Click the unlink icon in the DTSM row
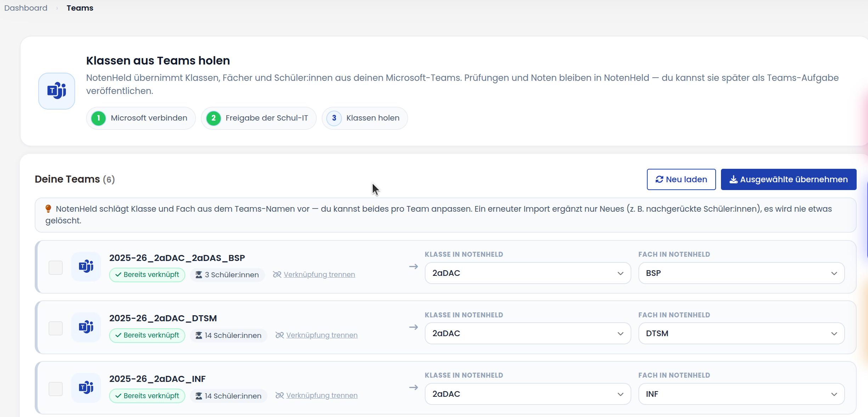 click(280, 335)
